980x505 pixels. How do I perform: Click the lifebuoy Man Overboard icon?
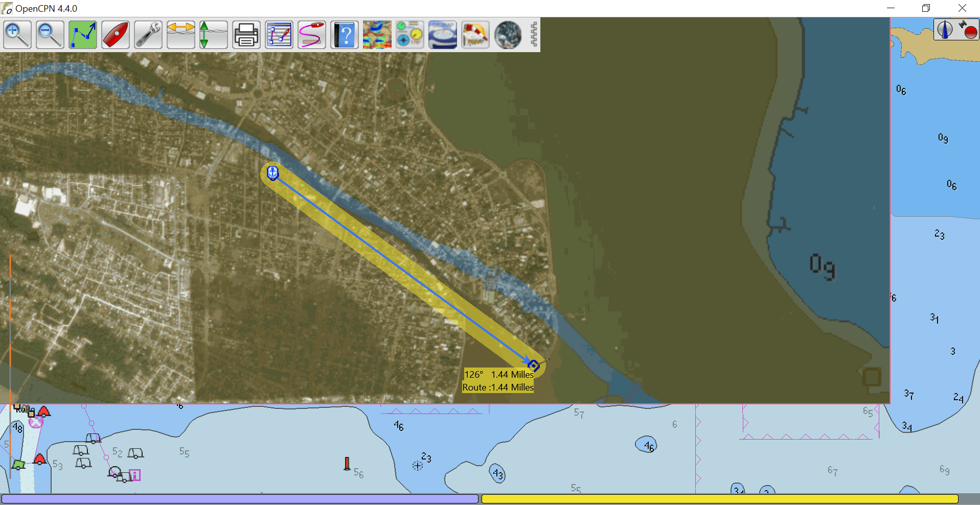click(x=475, y=35)
